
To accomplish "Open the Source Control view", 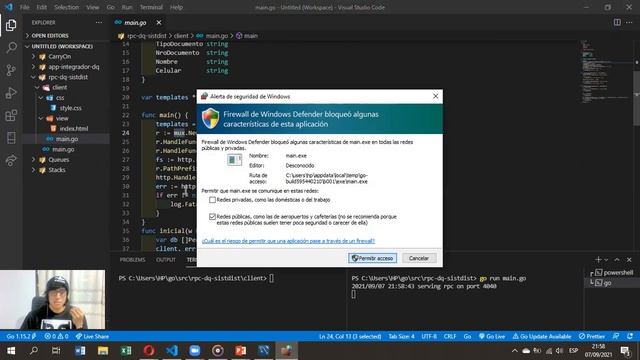I will tap(11, 70).
